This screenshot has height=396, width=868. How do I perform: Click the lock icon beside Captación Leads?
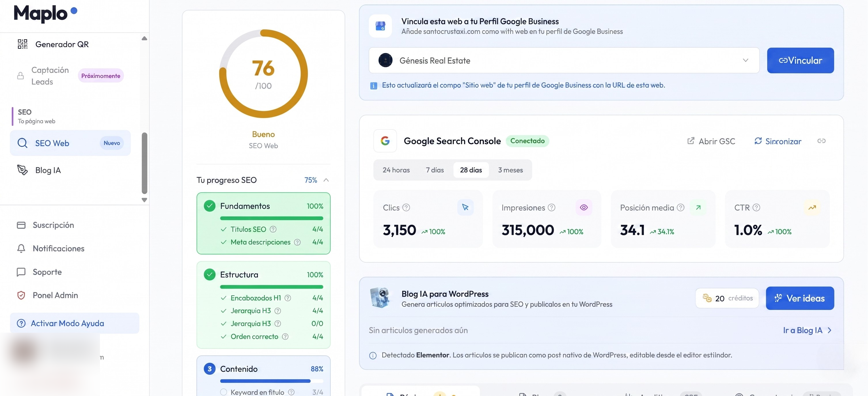(20, 76)
